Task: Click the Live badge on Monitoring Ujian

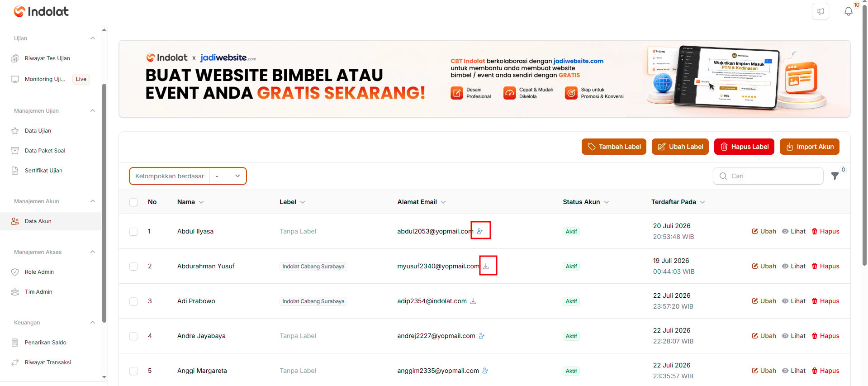Action: pyautogui.click(x=81, y=79)
